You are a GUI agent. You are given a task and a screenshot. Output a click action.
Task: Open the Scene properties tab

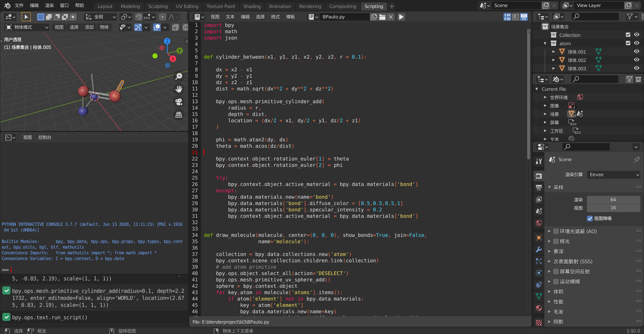tap(539, 211)
